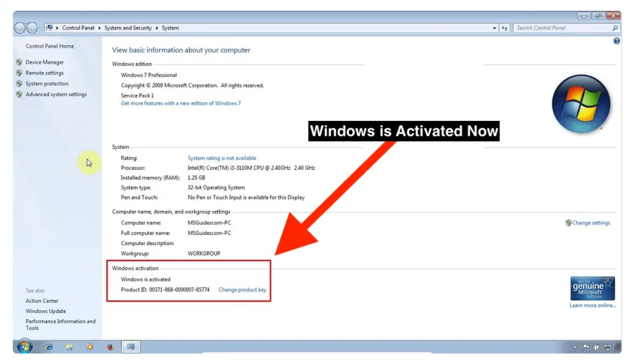The image size is (635, 364).
Task: Open System rating is not available link
Action: pos(221,158)
